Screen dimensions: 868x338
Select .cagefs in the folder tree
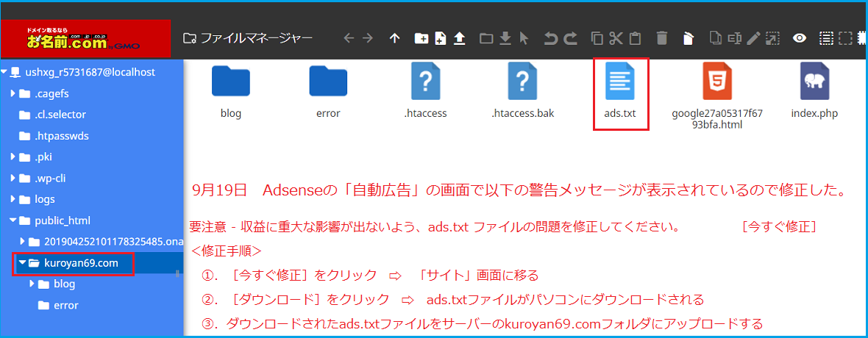tap(51, 93)
